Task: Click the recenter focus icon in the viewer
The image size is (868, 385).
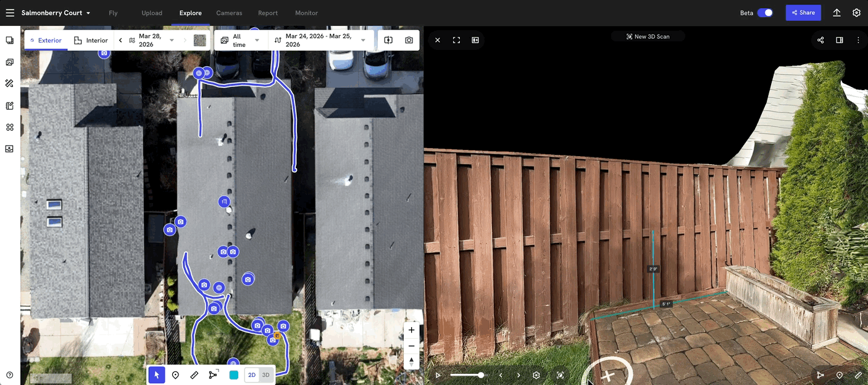Action: point(560,375)
